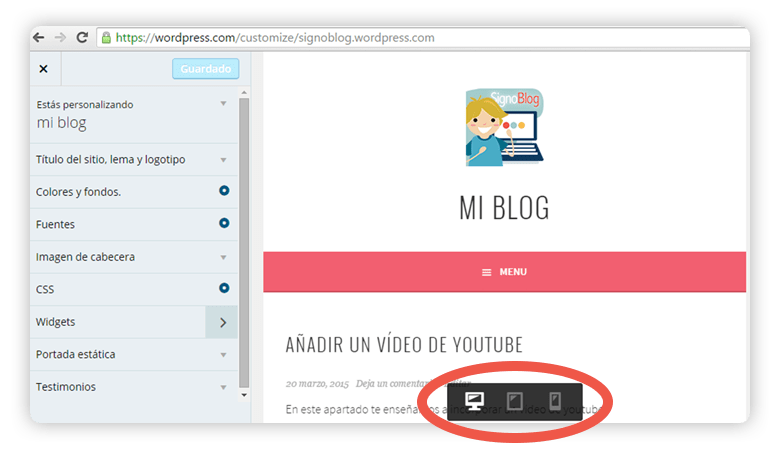Click the Guardado save button
This screenshot has height=450, width=780.
(205, 69)
